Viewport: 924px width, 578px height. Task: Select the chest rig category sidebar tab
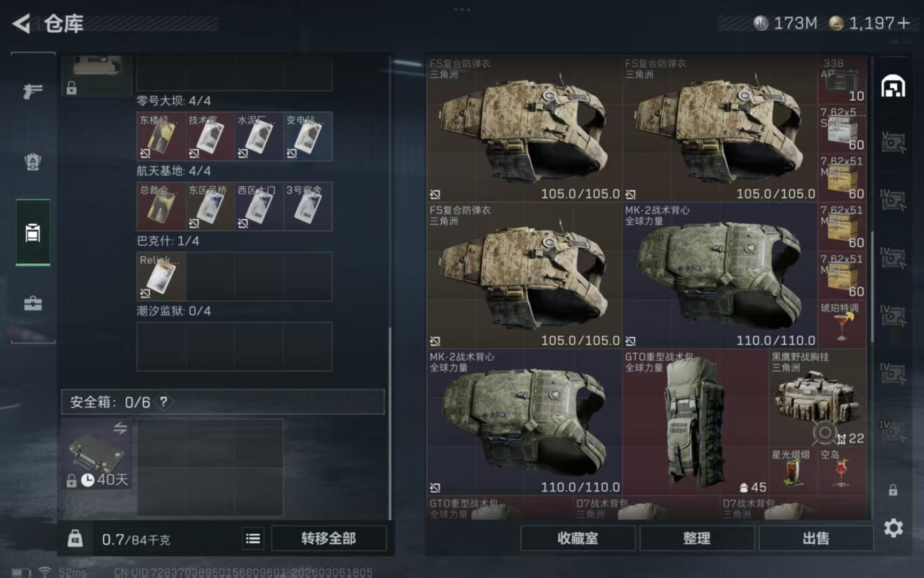point(33,232)
